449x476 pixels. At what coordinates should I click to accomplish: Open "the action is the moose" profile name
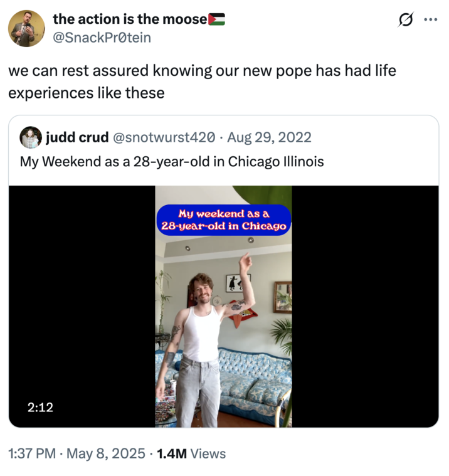click(x=130, y=19)
